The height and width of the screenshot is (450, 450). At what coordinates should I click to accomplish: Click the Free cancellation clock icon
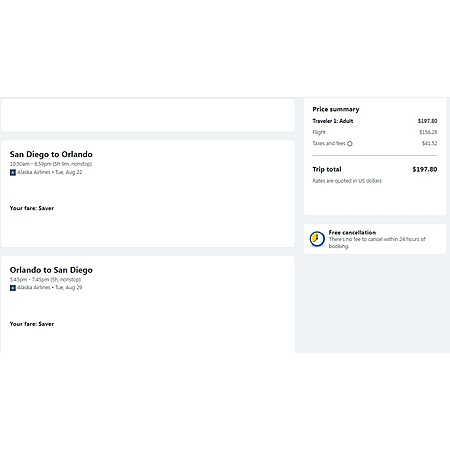coord(317,239)
